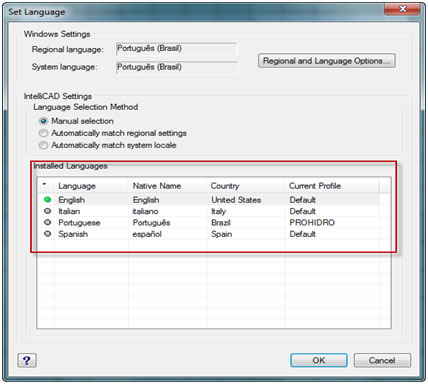Click the Default profile for Spanish
Viewport: 428px width, 384px height.
click(302, 234)
